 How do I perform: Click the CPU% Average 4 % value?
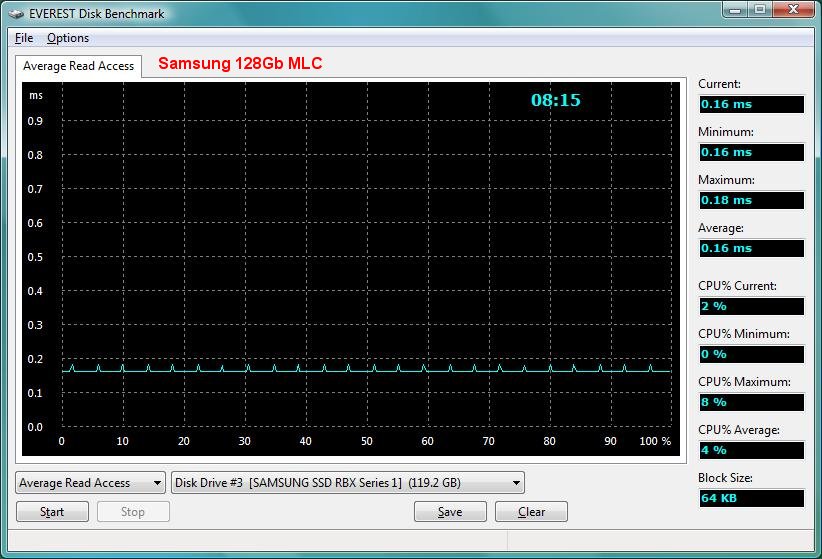(x=751, y=450)
